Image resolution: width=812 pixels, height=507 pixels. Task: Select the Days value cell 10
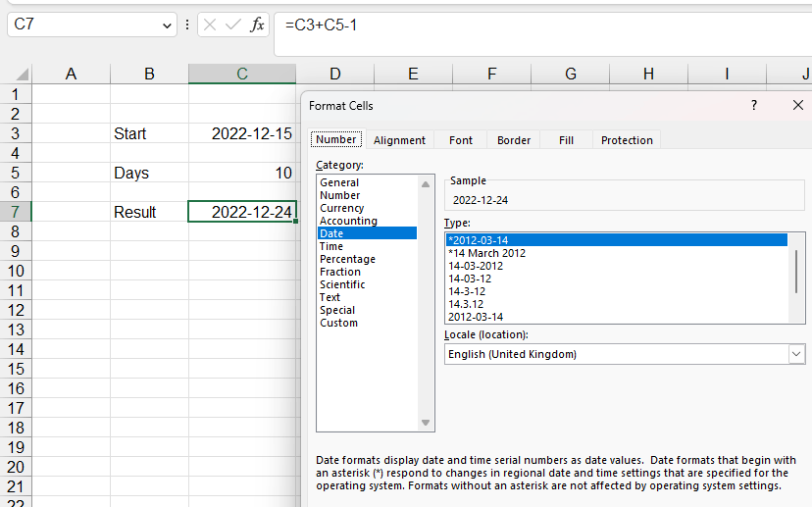pos(242,173)
